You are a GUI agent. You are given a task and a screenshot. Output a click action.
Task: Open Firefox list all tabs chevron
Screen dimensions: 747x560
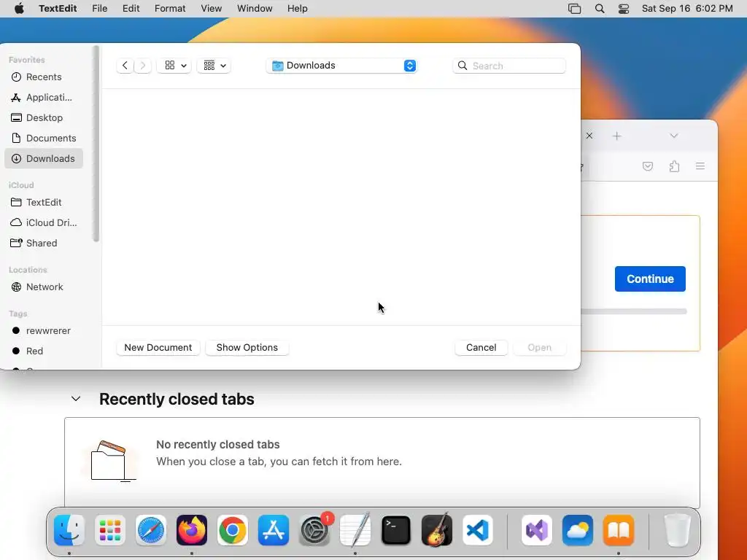point(673,136)
